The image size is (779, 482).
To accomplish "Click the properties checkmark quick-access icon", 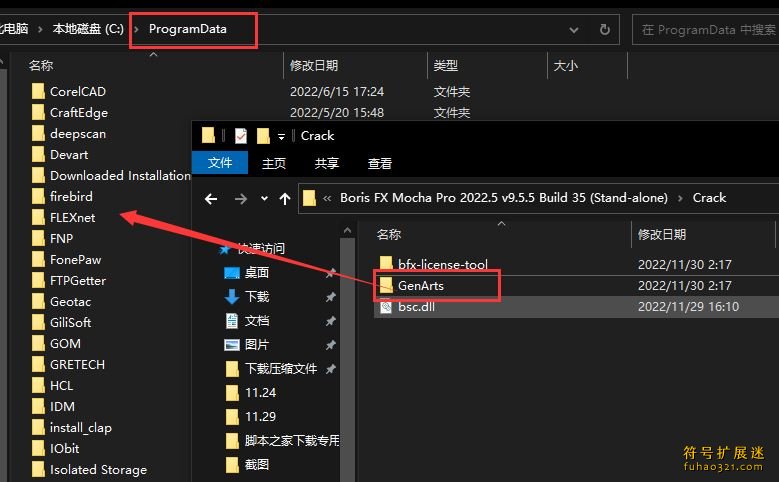I will (x=240, y=136).
